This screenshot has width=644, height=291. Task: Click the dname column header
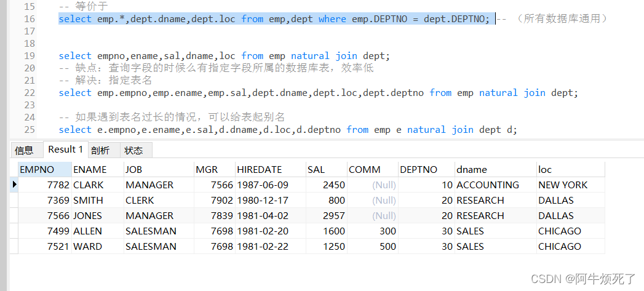tap(496, 169)
